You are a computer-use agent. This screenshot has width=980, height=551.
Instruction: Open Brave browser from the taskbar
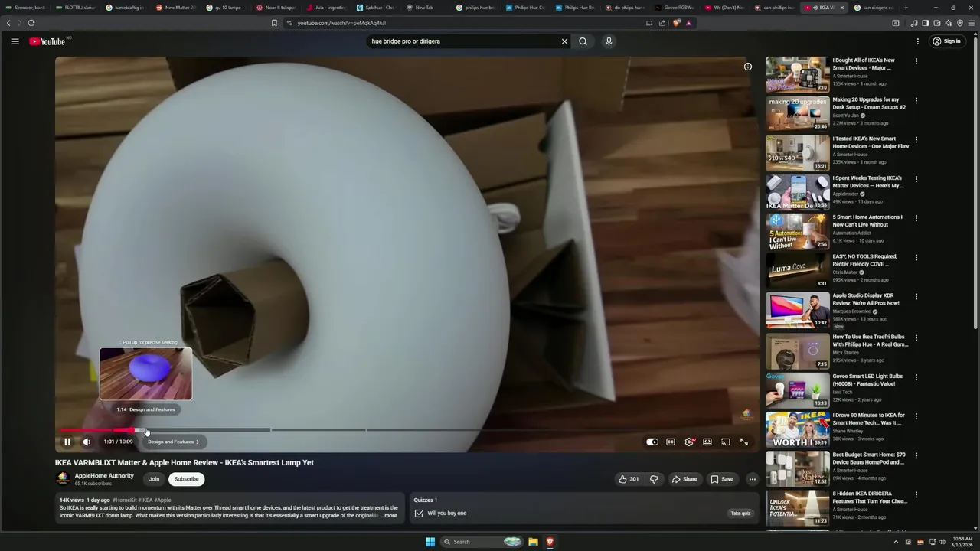[550, 542]
